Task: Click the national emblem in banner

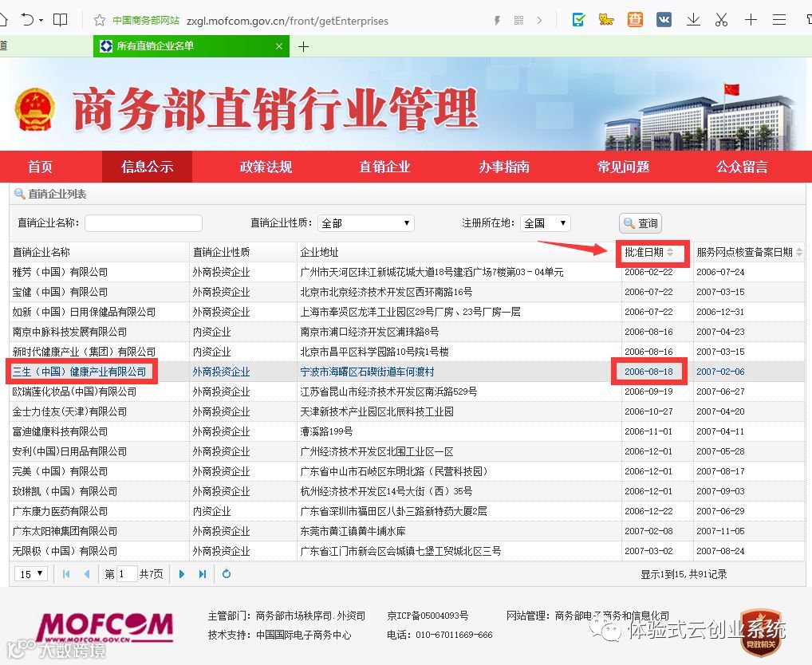Action: pyautogui.click(x=34, y=110)
